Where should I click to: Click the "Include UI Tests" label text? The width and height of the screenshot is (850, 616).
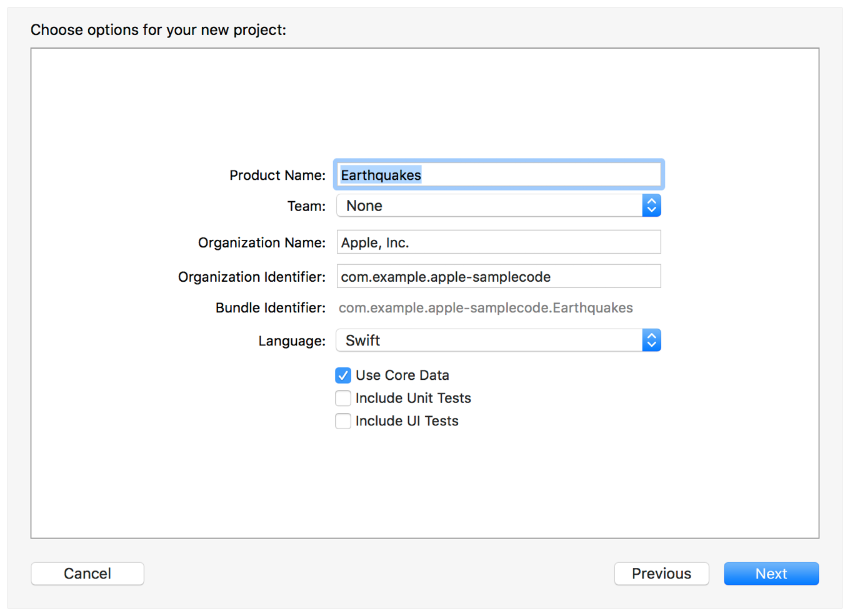pos(407,422)
